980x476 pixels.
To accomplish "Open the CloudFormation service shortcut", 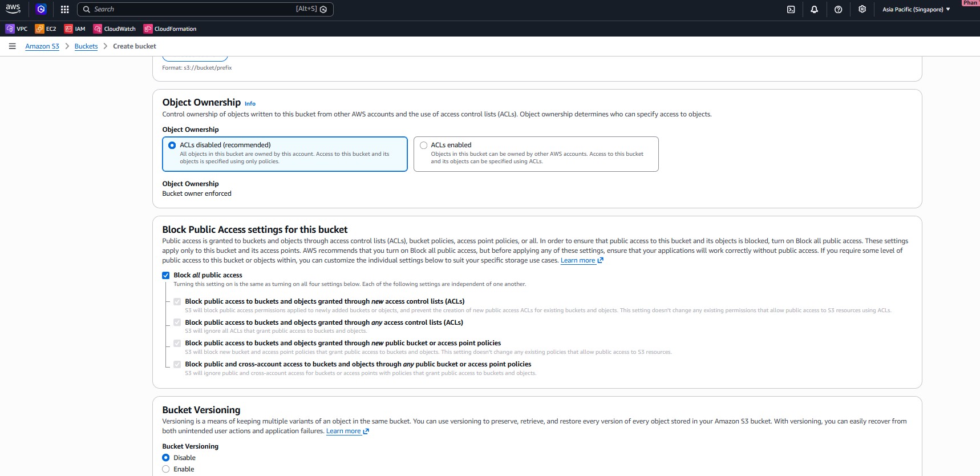I will [x=170, y=29].
